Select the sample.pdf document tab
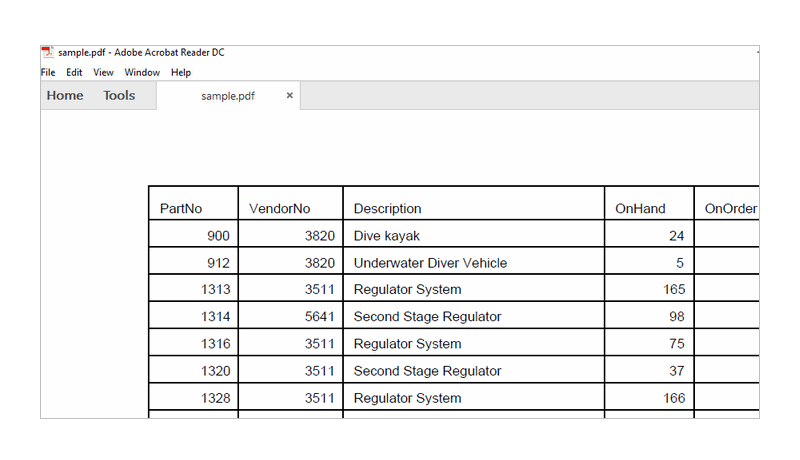The width and height of the screenshot is (800, 460). tap(227, 96)
